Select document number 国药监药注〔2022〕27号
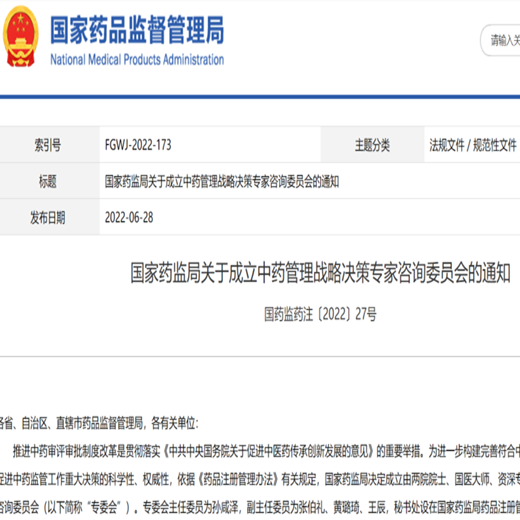This screenshot has width=520, height=520. click(x=320, y=314)
